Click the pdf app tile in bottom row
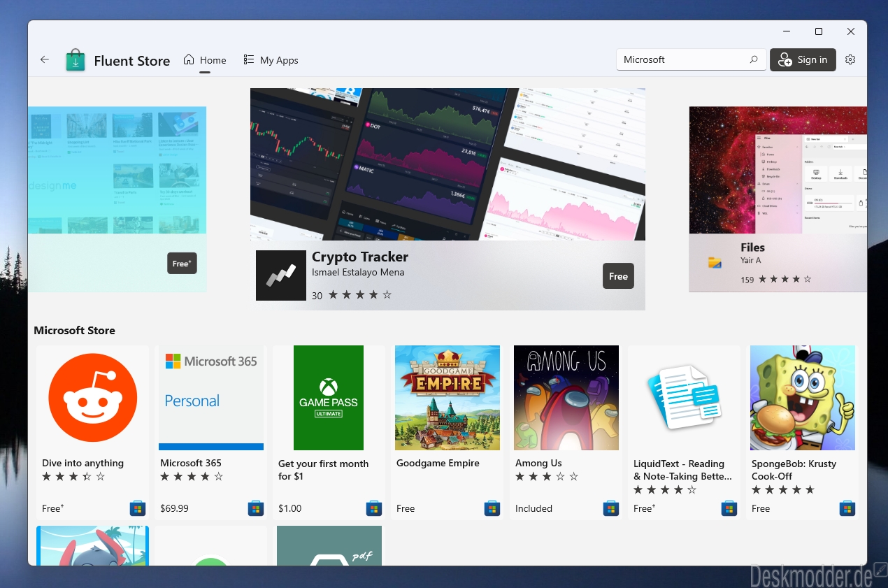Image resolution: width=888 pixels, height=588 pixels. 329,546
